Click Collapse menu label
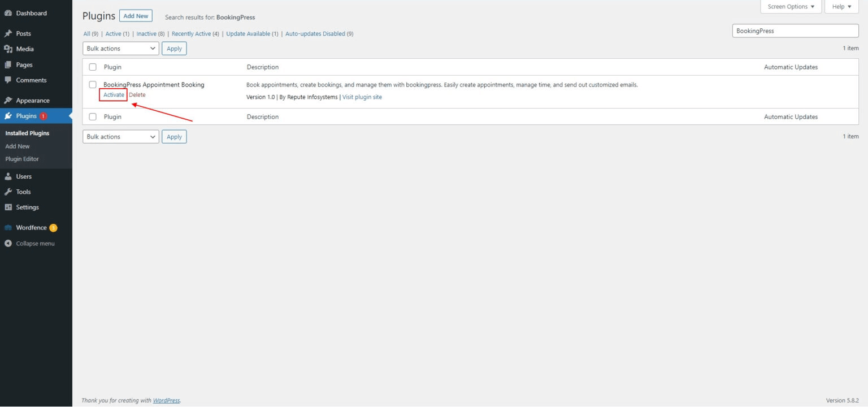Viewport: 868px width, 407px height. 36,244
